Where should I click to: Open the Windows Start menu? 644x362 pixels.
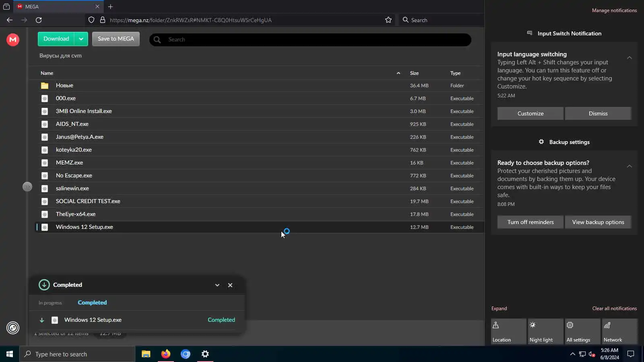[10, 354]
